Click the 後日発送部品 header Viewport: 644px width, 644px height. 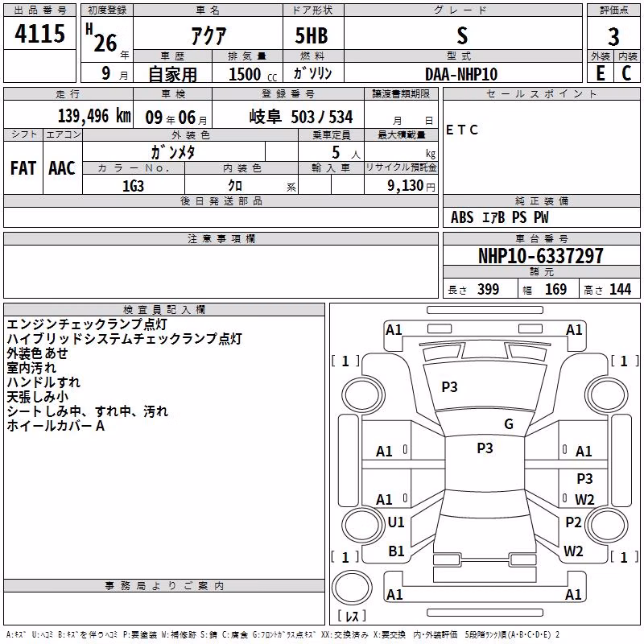(221, 200)
